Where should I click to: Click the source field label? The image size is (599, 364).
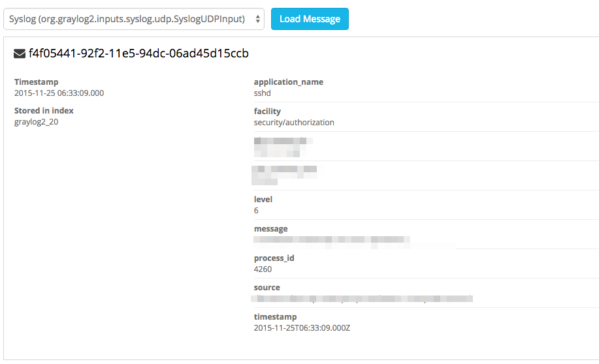click(x=267, y=288)
